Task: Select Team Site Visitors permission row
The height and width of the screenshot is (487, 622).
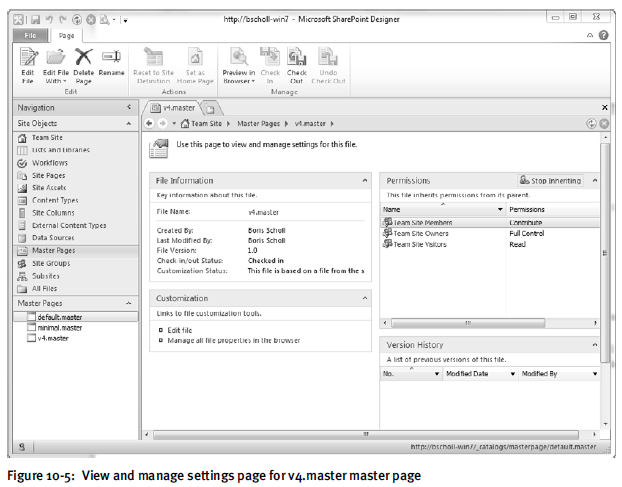Action: (x=490, y=244)
